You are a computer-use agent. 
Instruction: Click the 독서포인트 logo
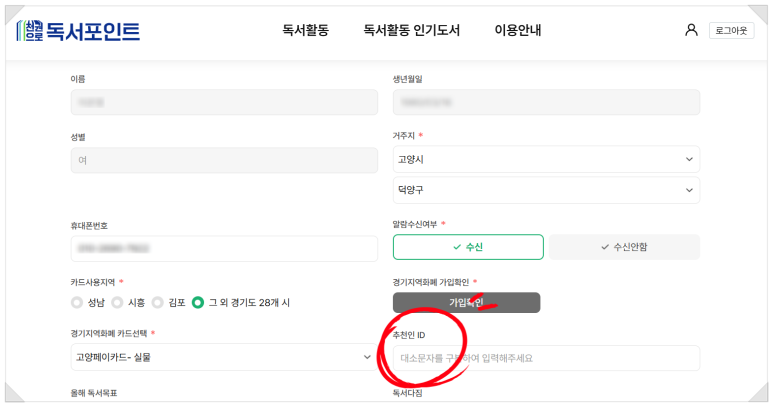(x=78, y=31)
